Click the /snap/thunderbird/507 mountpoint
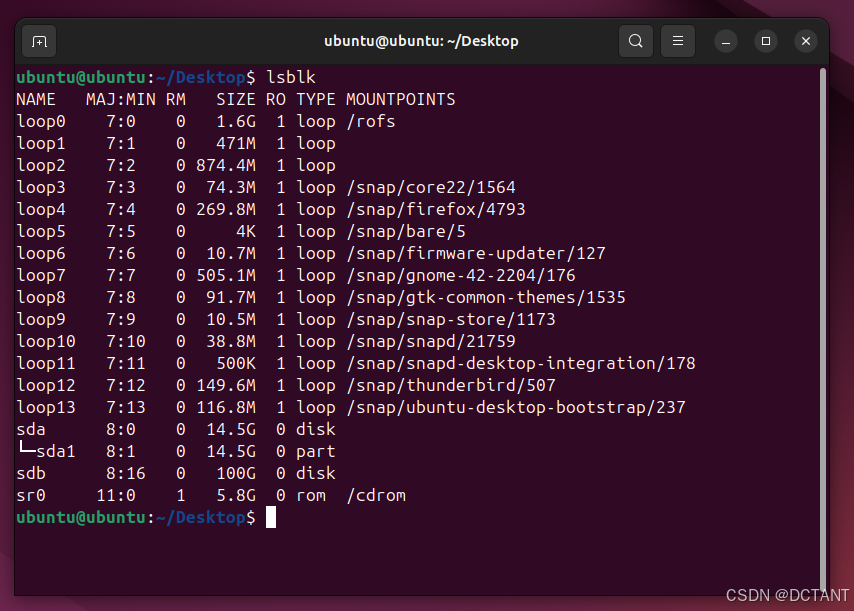Screen dimensions: 854x611 coord(451,385)
